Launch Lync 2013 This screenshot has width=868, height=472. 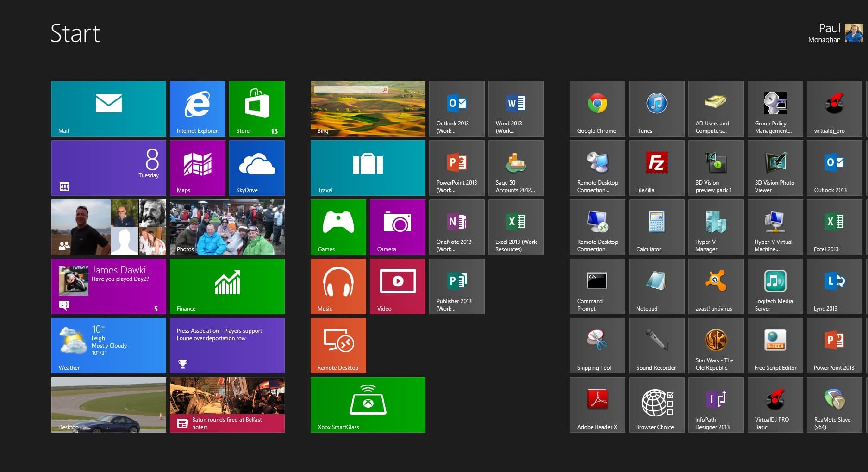pyautogui.click(x=835, y=286)
